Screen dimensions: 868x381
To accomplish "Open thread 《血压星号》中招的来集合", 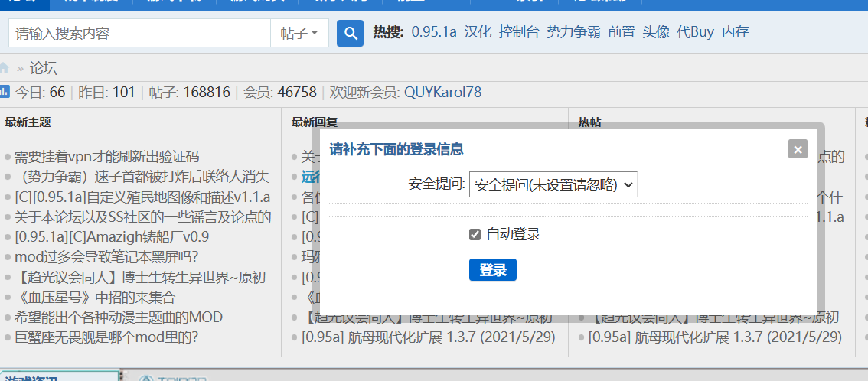I will [x=95, y=298].
